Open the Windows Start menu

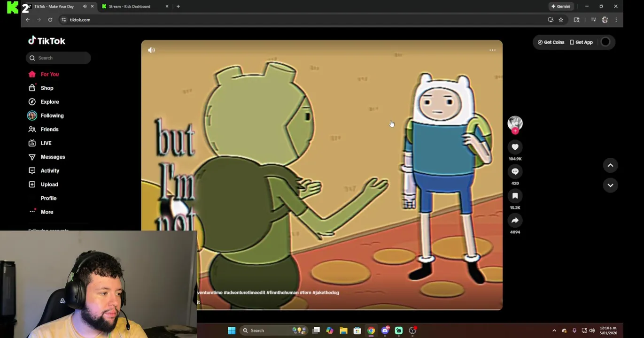click(232, 330)
